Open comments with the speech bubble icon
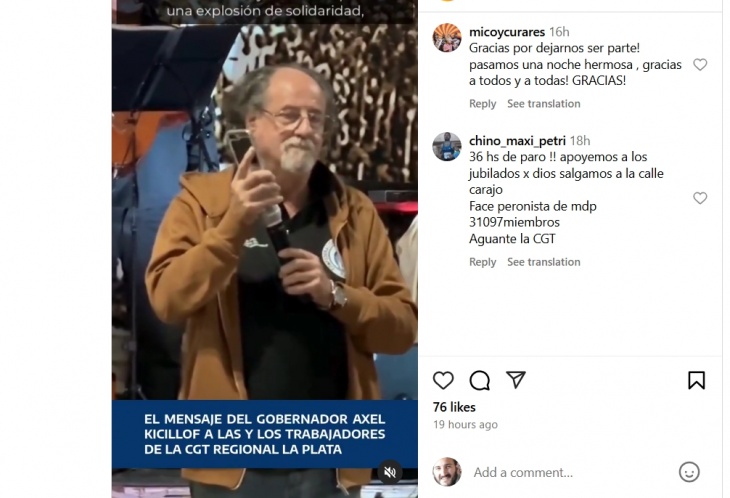This screenshot has height=498, width=730. (x=479, y=380)
